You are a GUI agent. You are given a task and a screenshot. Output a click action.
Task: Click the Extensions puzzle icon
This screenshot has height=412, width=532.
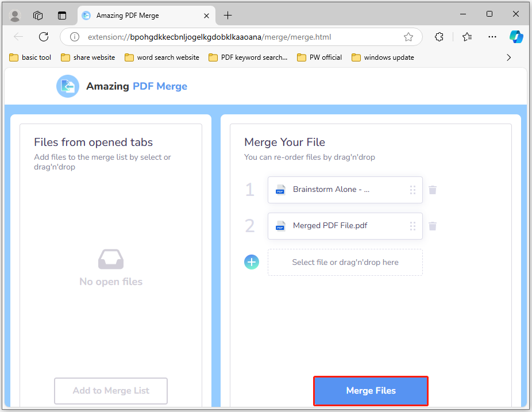click(x=439, y=36)
